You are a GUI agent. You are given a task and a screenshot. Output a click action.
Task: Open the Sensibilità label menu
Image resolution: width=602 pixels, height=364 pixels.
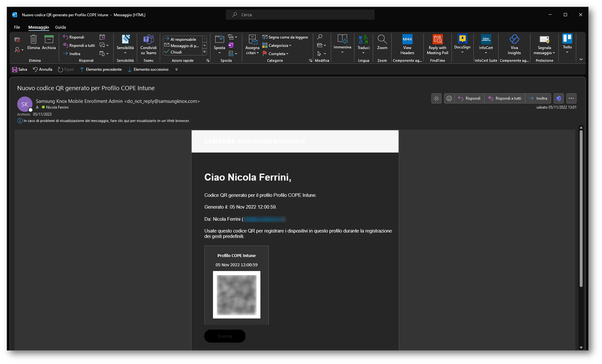click(x=125, y=45)
